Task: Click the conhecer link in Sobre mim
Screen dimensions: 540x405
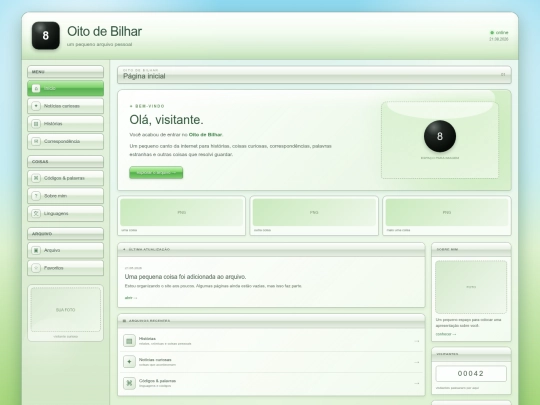Action: [x=446, y=334]
